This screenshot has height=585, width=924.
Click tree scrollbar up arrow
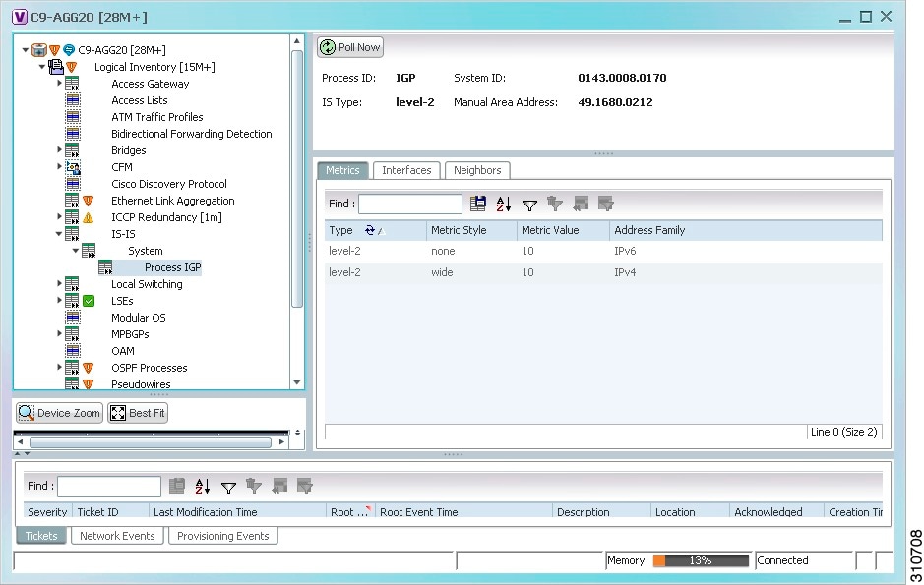(297, 41)
